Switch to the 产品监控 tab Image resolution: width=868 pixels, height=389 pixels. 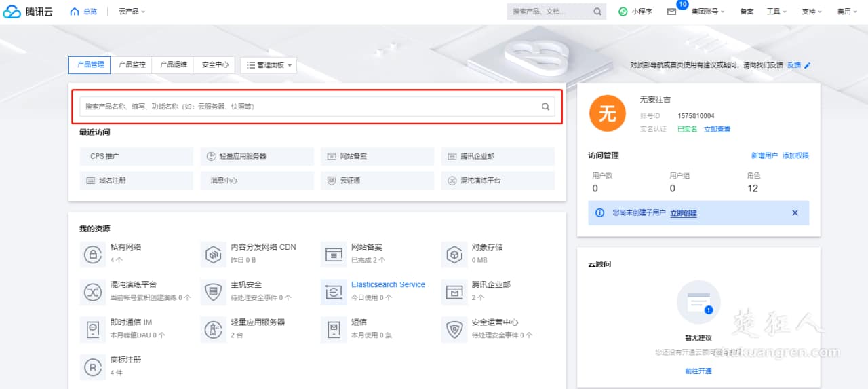(132, 65)
